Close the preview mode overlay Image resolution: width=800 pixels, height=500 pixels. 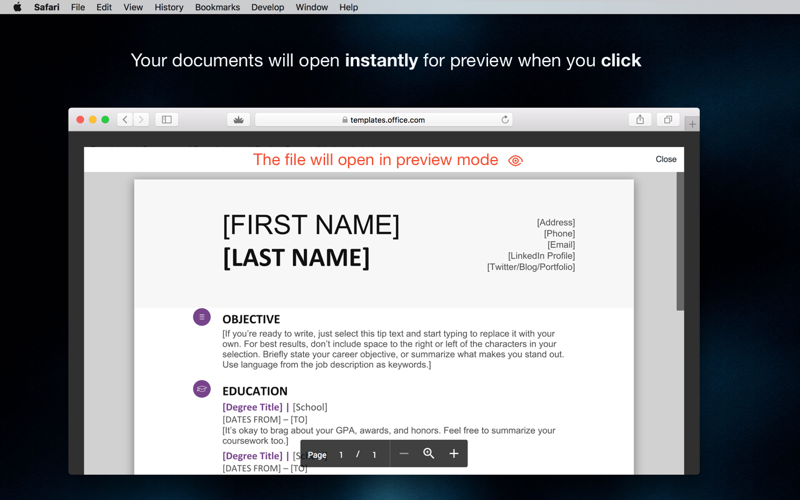point(666,159)
